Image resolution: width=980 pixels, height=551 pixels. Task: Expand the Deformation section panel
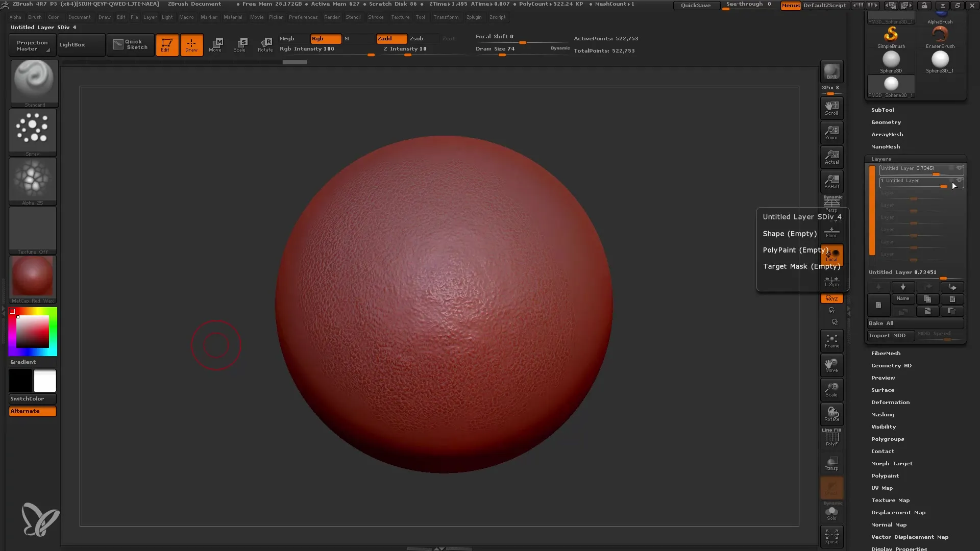(890, 402)
